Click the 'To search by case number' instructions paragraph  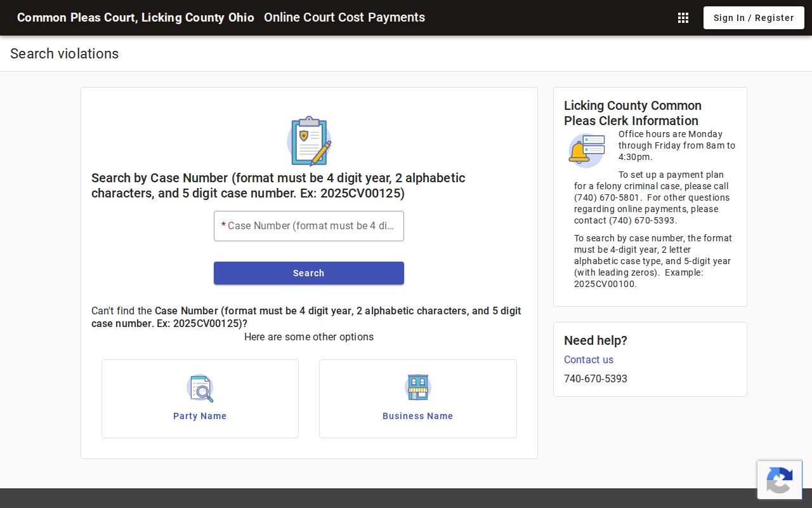(653, 261)
